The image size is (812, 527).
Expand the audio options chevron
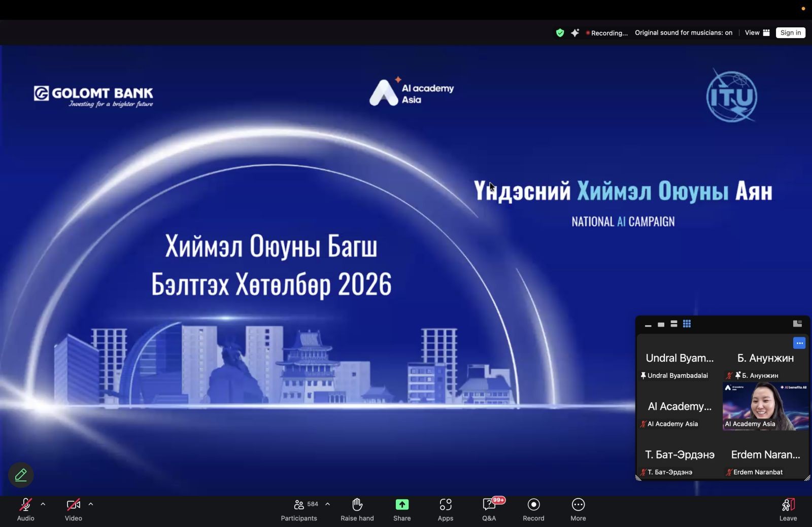click(x=43, y=504)
